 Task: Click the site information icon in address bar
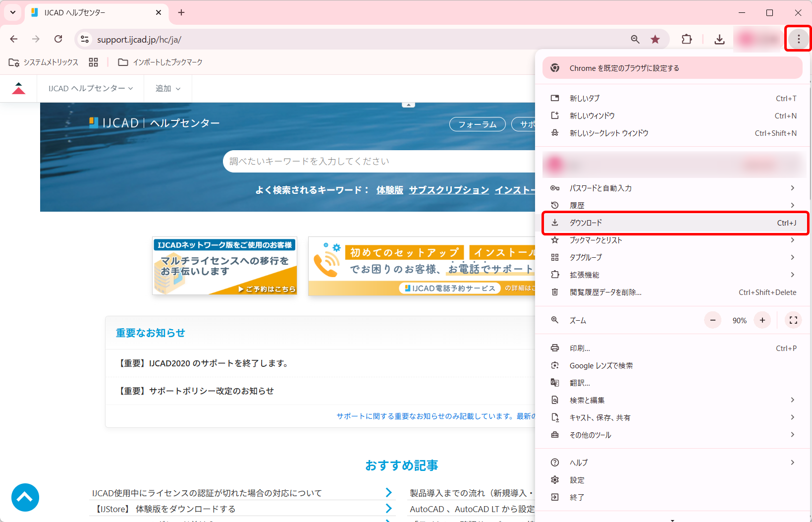(84, 39)
